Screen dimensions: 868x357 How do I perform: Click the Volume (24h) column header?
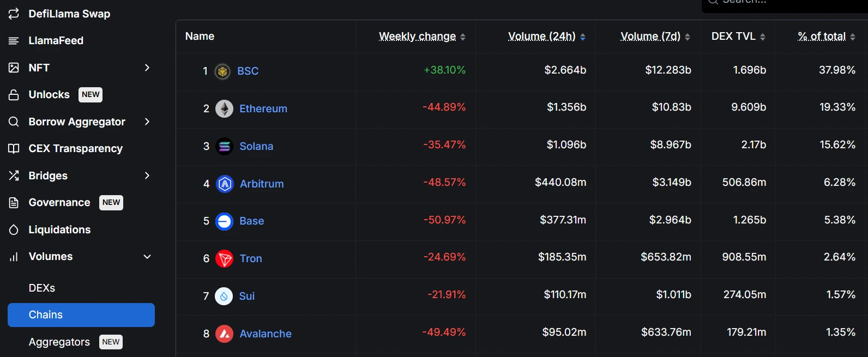[x=542, y=37]
